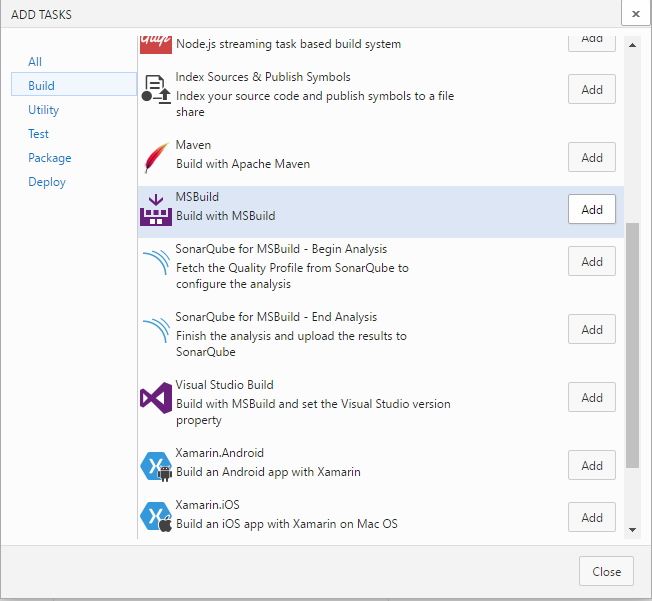The height and width of the screenshot is (601, 652).
Task: Click 'Index Sources & Publish Symbols' title
Action: coord(263,77)
